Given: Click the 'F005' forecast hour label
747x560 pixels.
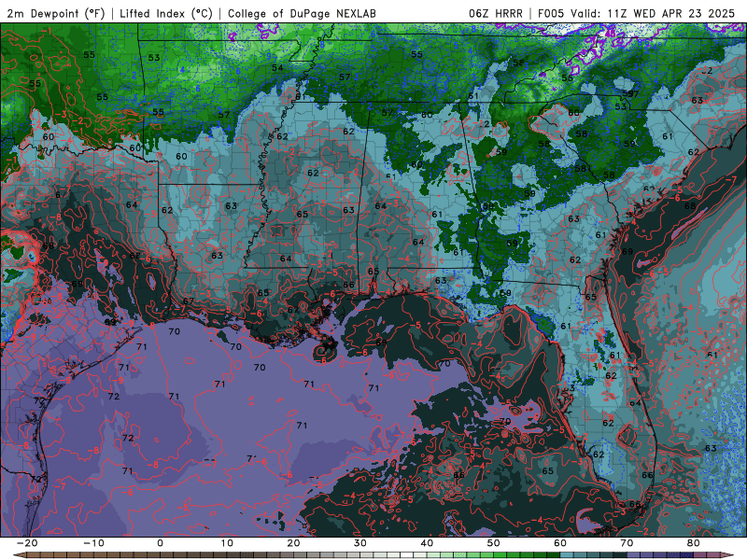Looking at the screenshot, I should (552, 13).
